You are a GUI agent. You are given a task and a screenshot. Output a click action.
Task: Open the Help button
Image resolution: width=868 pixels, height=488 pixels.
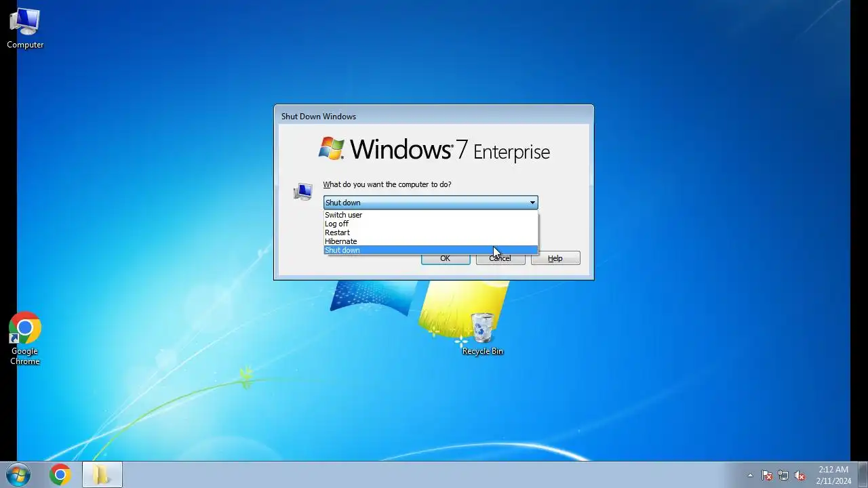[555, 258]
